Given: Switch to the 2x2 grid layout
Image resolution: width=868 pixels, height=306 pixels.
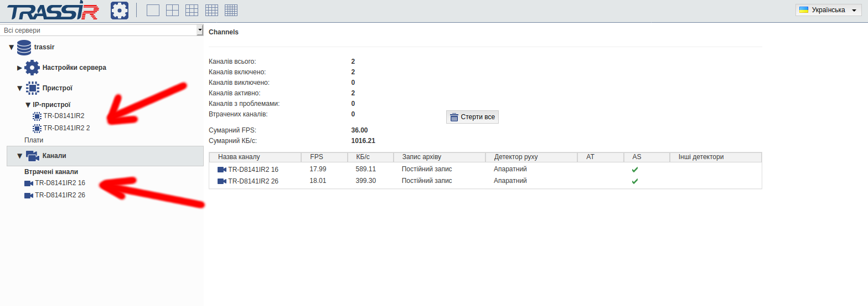Looking at the screenshot, I should point(173,10).
